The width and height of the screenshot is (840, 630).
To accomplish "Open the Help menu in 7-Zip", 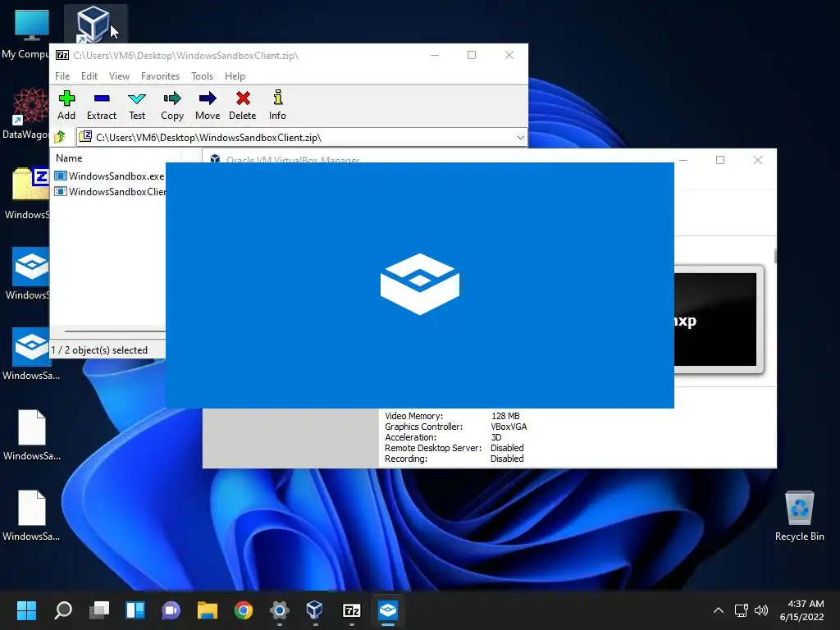I will [235, 76].
